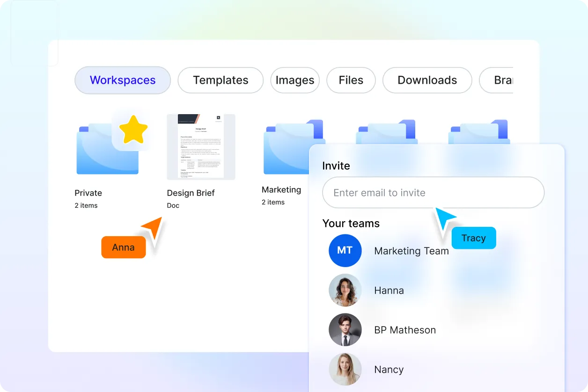Click the Enter email to invite field
588x392 pixels.
click(434, 192)
